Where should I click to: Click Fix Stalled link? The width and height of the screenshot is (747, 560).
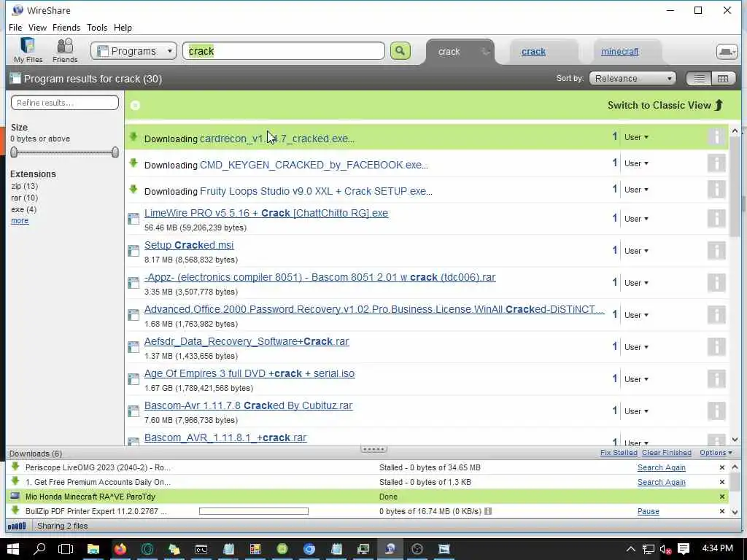point(619,453)
